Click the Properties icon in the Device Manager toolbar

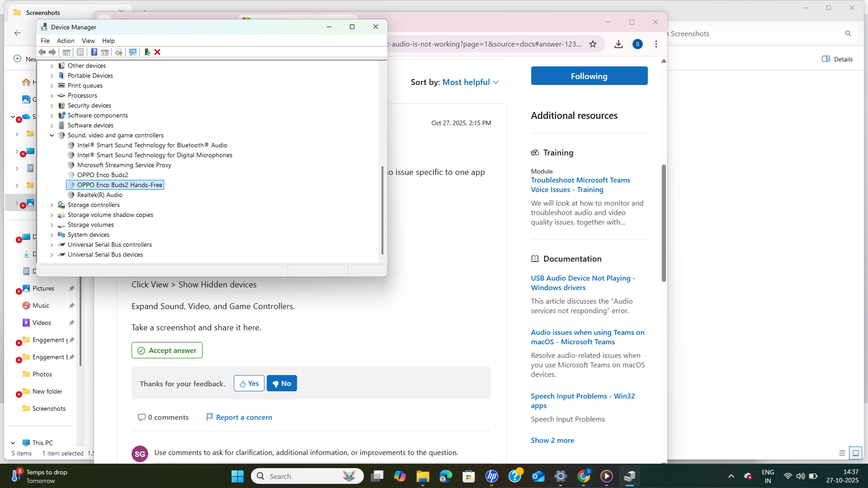(x=80, y=52)
